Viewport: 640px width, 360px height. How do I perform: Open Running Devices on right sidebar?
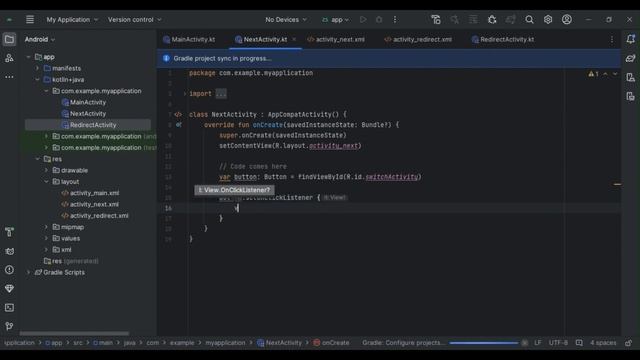pyautogui.click(x=631, y=96)
